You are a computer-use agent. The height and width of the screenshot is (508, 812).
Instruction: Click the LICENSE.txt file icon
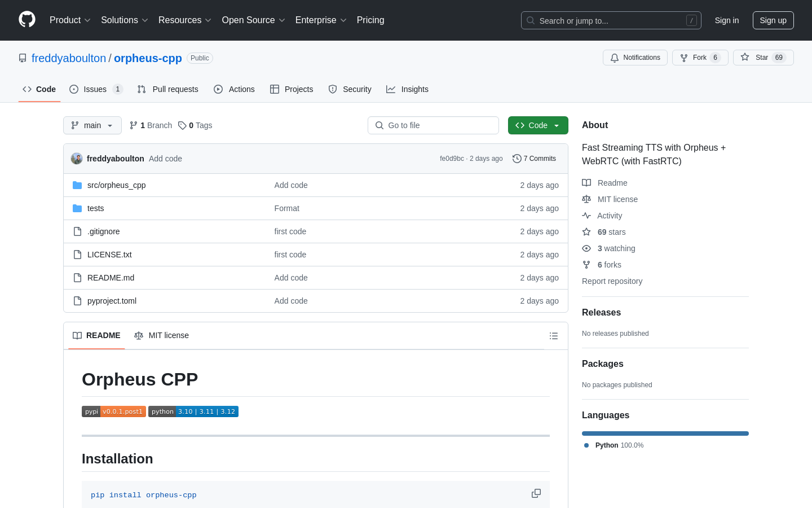77,255
